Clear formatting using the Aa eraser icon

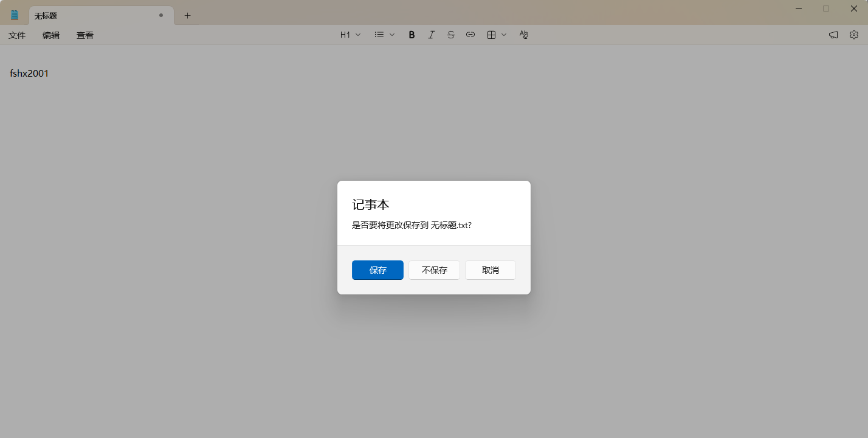click(523, 35)
